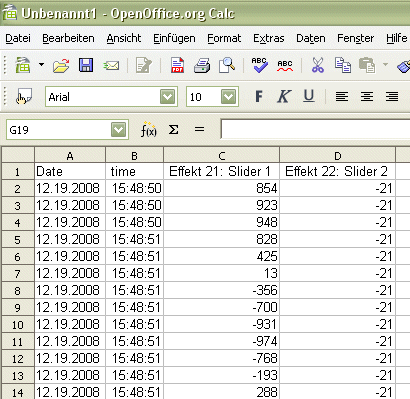Open the Extras menu
The width and height of the screenshot is (410, 399).
269,38
